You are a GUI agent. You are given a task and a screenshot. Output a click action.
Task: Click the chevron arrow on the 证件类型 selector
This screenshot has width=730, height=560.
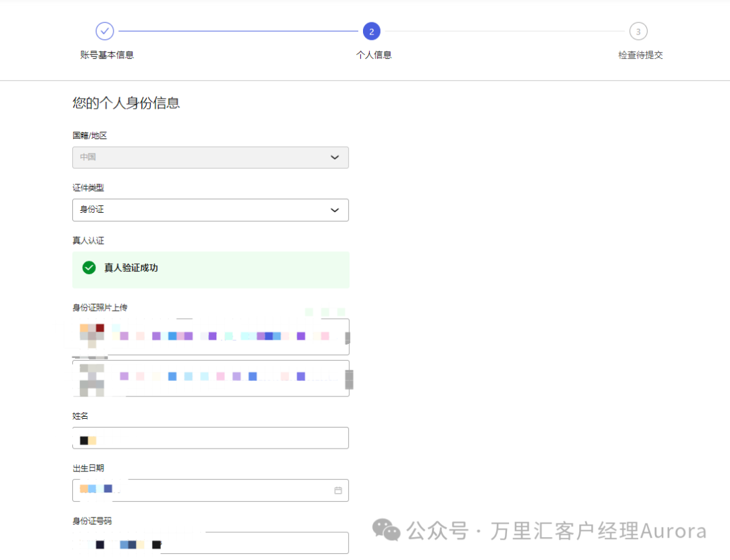click(335, 210)
